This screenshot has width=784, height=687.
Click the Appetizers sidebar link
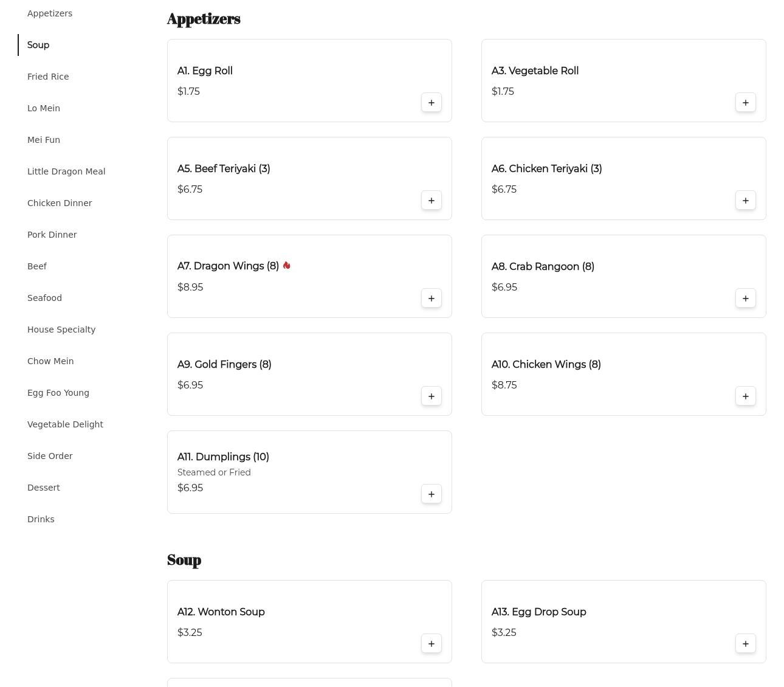(50, 13)
